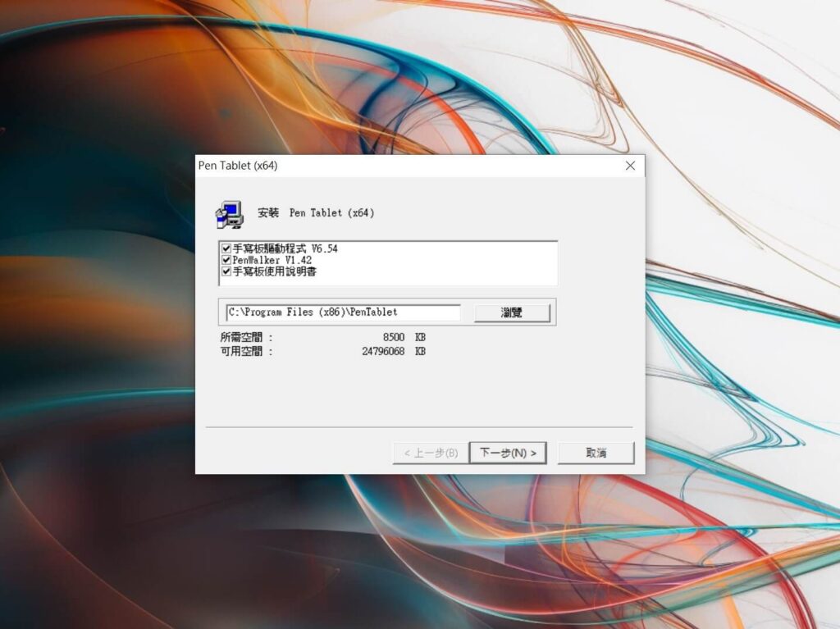The height and width of the screenshot is (629, 840).
Task: Close the Pen Tablet (x64) dialog
Action: 631,166
